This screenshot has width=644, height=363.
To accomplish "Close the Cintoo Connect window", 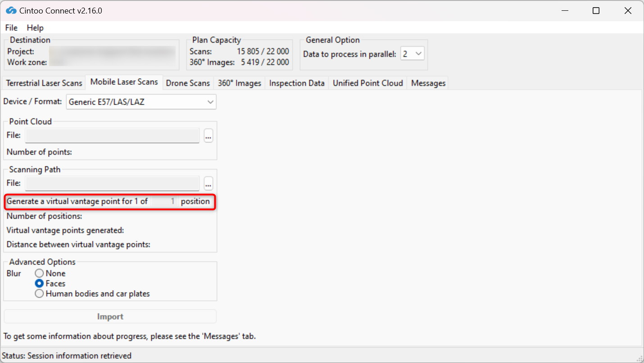I will click(628, 11).
